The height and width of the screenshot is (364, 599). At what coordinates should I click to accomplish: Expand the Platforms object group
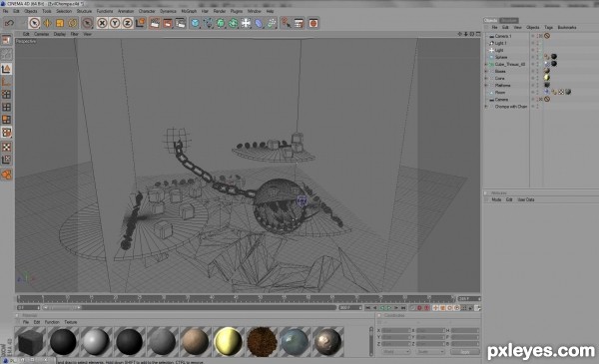click(486, 85)
